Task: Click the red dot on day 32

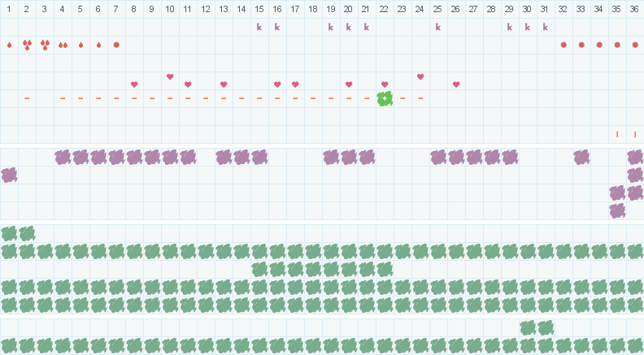Action: 563,45
